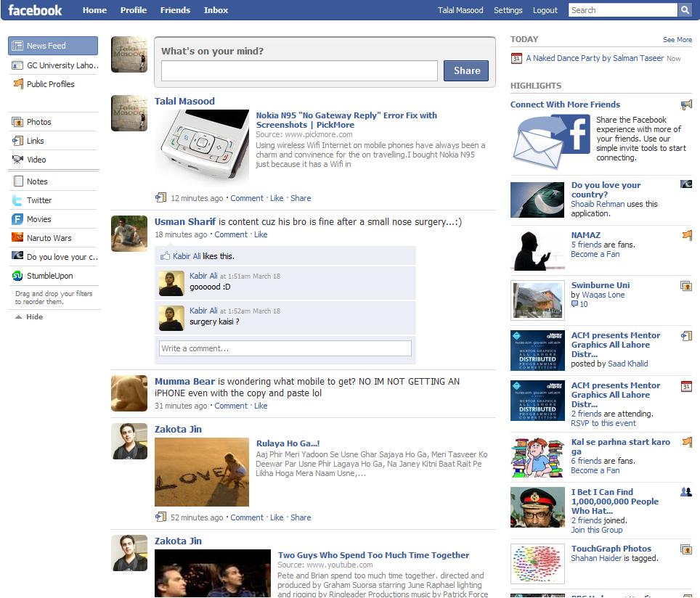The image size is (700, 598).
Task: Open the Profile tab in top bar
Action: pos(134,10)
